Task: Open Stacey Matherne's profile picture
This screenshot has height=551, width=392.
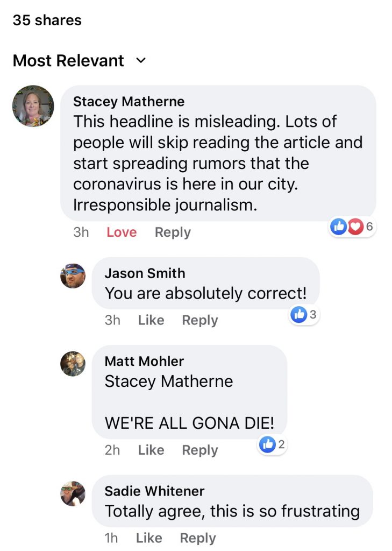Action: [x=33, y=106]
